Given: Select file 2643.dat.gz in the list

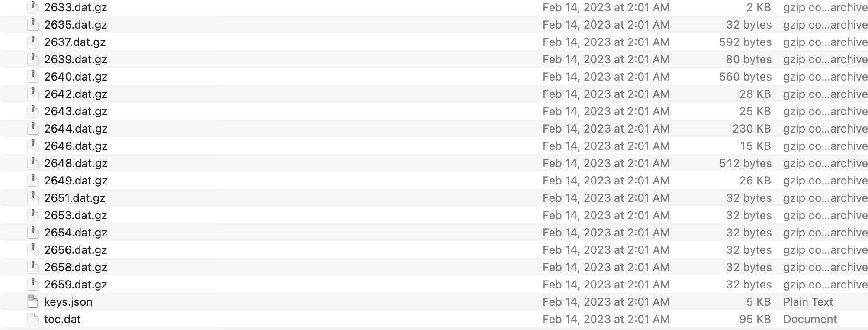Looking at the screenshot, I should (x=76, y=111).
